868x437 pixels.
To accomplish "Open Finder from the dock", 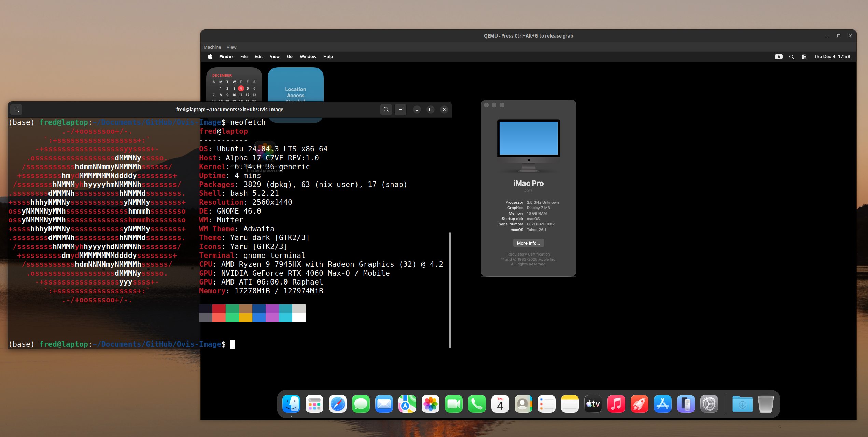I will pyautogui.click(x=291, y=404).
